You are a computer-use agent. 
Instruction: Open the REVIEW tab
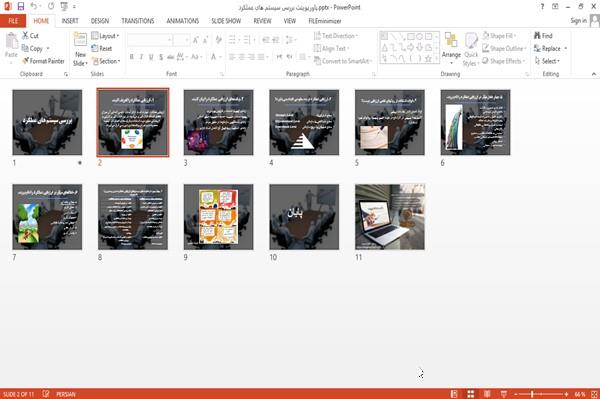point(262,21)
